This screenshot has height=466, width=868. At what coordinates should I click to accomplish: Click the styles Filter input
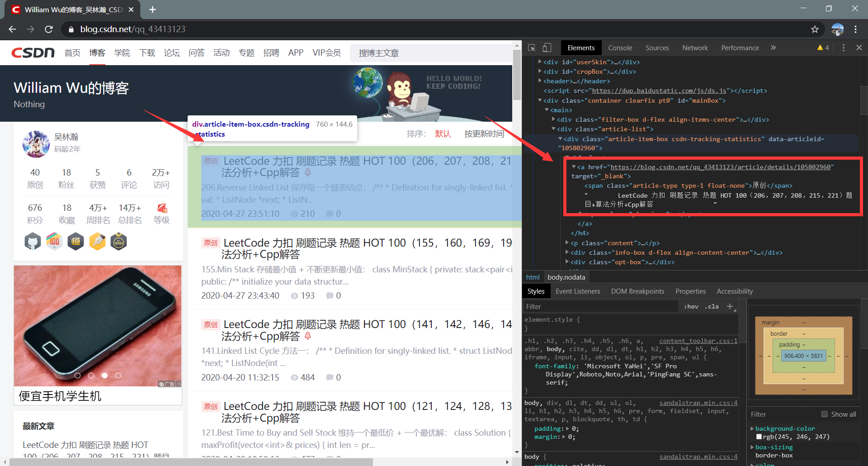600,306
